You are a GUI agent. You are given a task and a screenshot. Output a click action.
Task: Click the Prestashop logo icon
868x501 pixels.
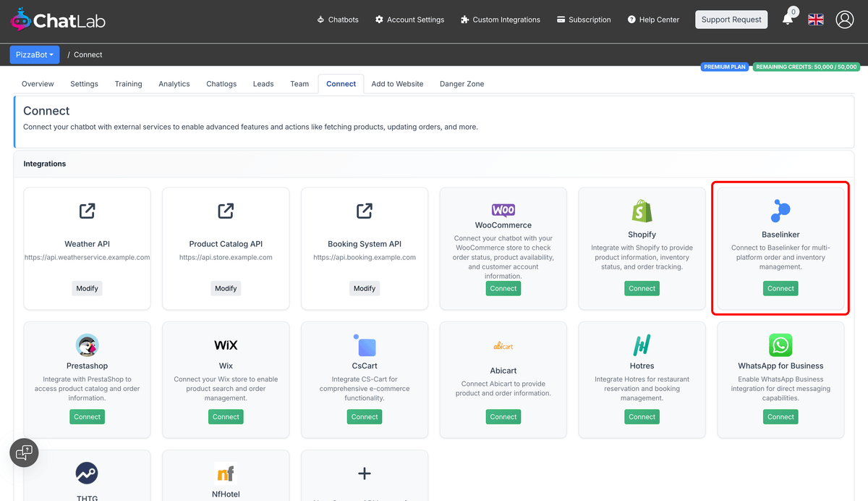point(87,345)
